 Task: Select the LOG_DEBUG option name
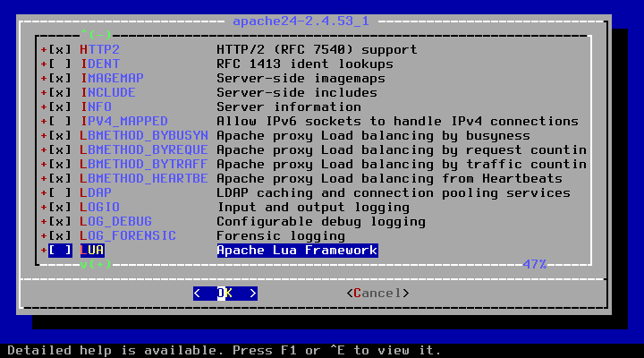[115, 222]
